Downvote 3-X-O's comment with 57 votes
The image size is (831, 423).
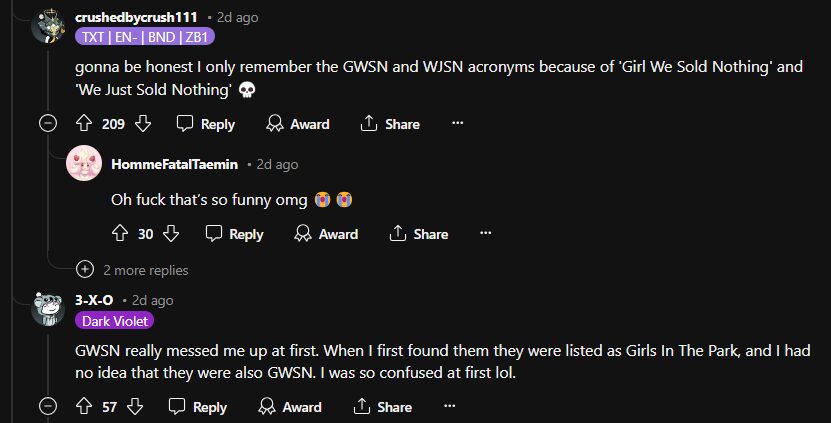coord(135,407)
